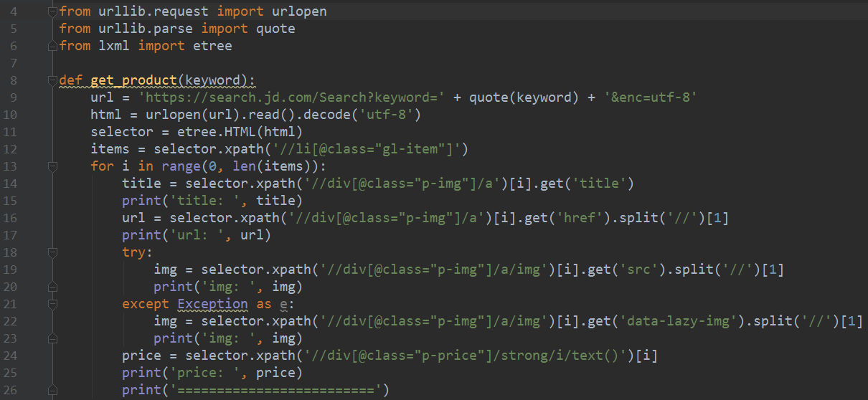Click line number 7 in the gutter
Viewport: 868px width, 400px height.
point(15,63)
